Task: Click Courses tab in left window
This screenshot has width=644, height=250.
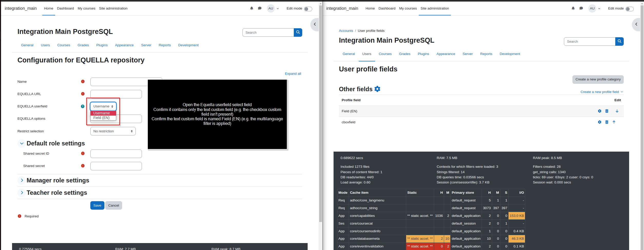Action: pos(64,45)
